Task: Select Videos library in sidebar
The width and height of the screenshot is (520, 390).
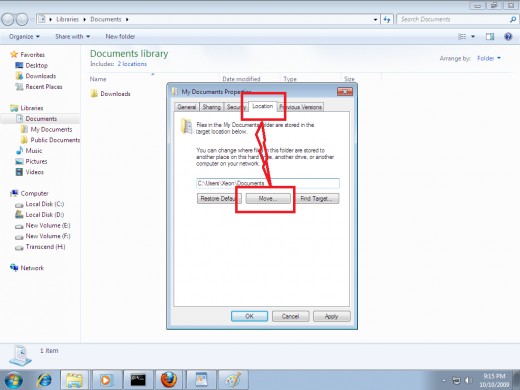Action: pos(35,172)
